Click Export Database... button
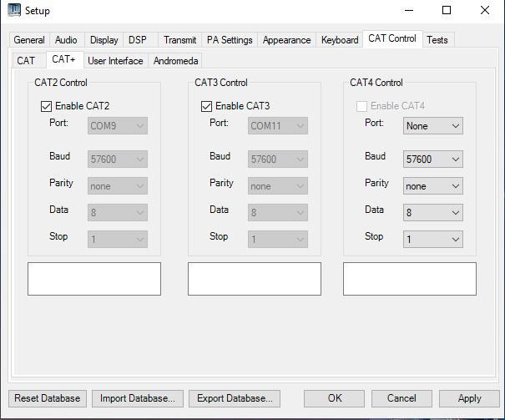Screen dimensions: 505x420 [234, 398]
